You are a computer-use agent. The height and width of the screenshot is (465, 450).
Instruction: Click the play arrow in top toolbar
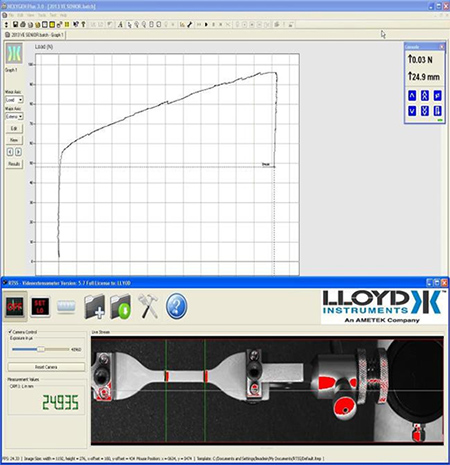[x=206, y=24]
